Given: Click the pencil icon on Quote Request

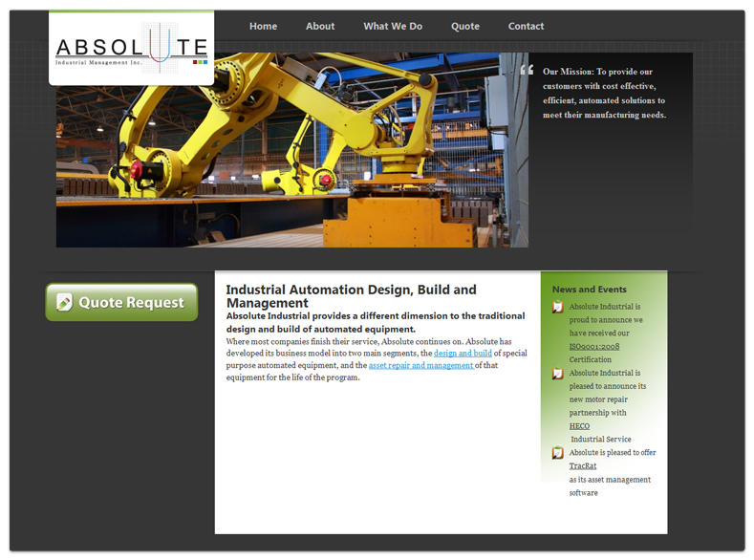Looking at the screenshot, I should [64, 302].
